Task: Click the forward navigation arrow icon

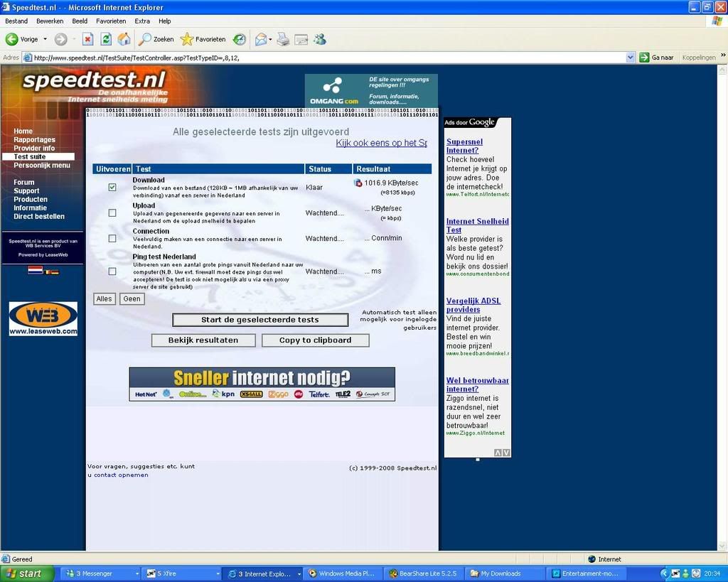Action: tap(61, 40)
